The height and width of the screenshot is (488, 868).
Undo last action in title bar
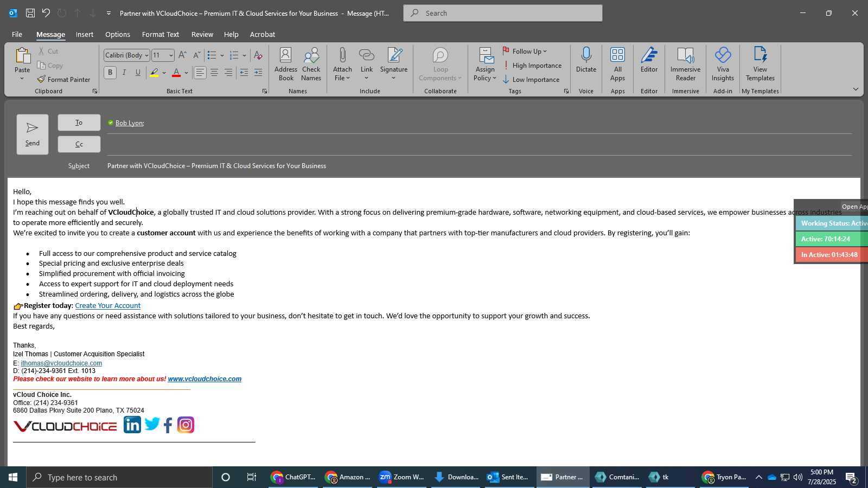[x=46, y=13]
